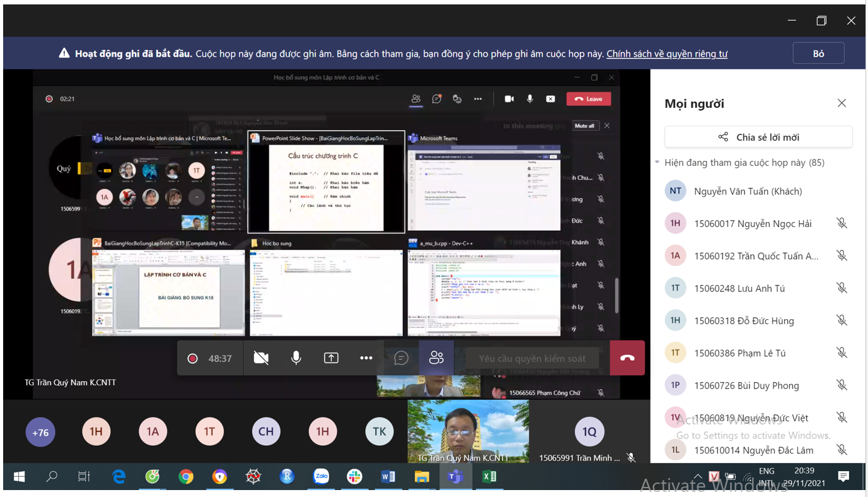Click NT avatar of Nguyễn Văn Tuấn

point(675,190)
